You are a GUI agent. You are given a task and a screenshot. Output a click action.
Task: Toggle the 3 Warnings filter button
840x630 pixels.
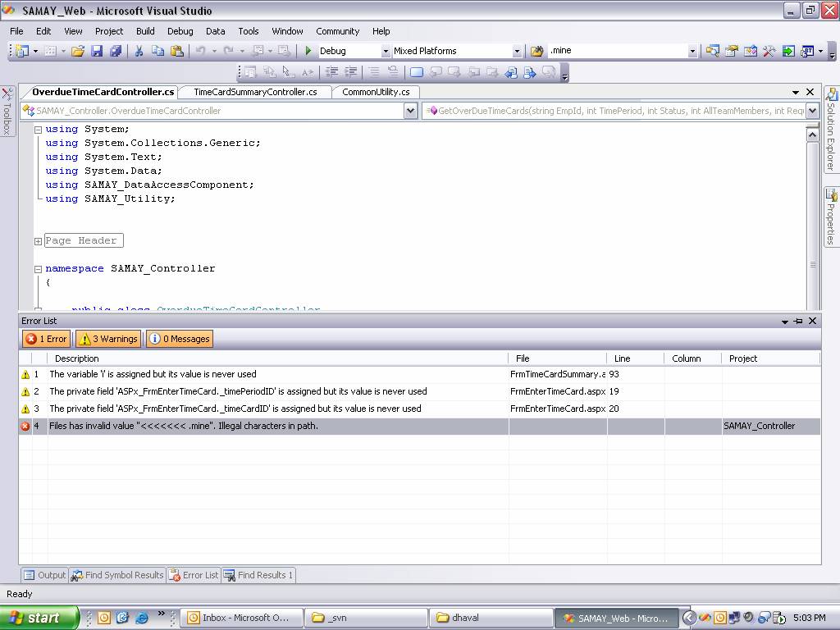[x=108, y=339]
